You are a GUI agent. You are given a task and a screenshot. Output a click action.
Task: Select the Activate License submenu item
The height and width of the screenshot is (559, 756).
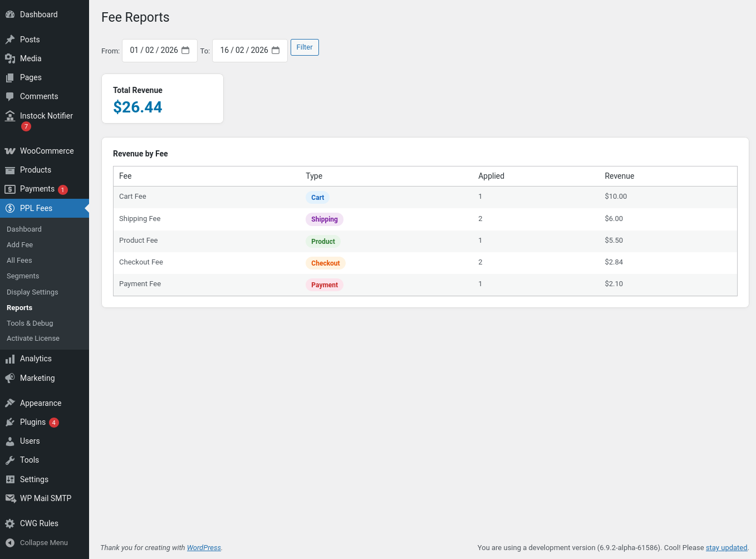click(x=33, y=339)
